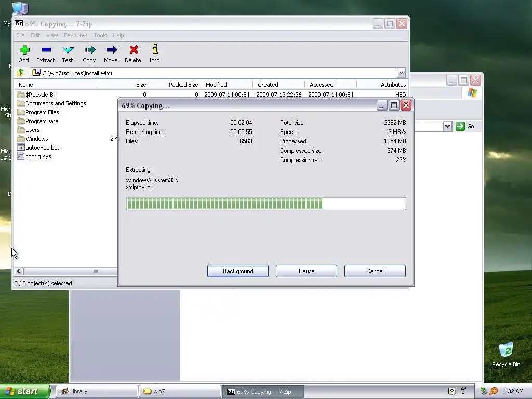Click the 7-Zip Copying taskbar button
This screenshot has height=399, width=532.
(x=263, y=391)
